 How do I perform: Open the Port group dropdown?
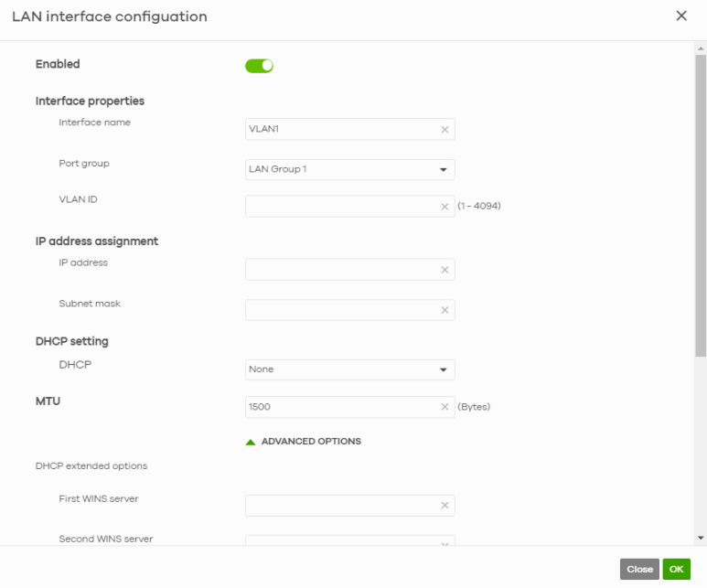tap(349, 169)
